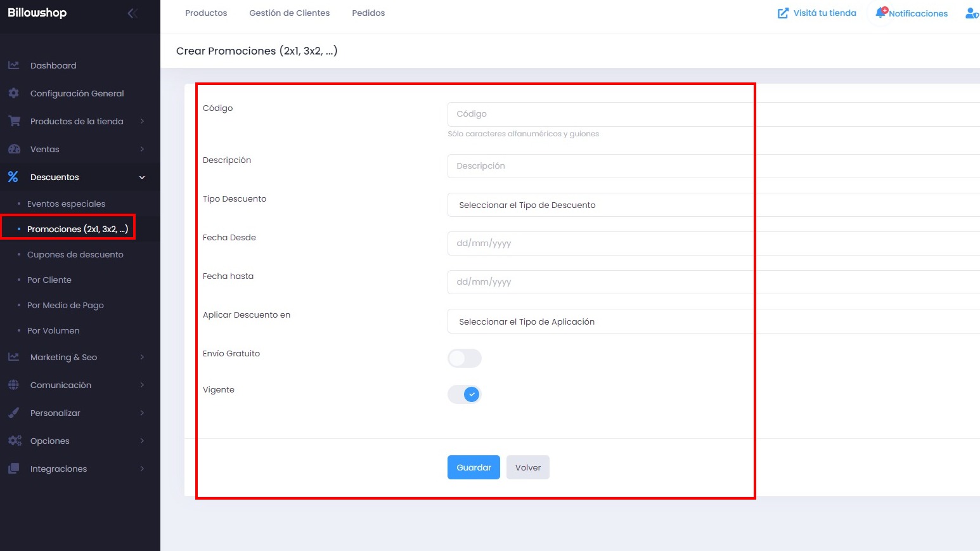The height and width of the screenshot is (551, 980).
Task: Click the shopping cart icon for Productos
Action: coord(14,121)
